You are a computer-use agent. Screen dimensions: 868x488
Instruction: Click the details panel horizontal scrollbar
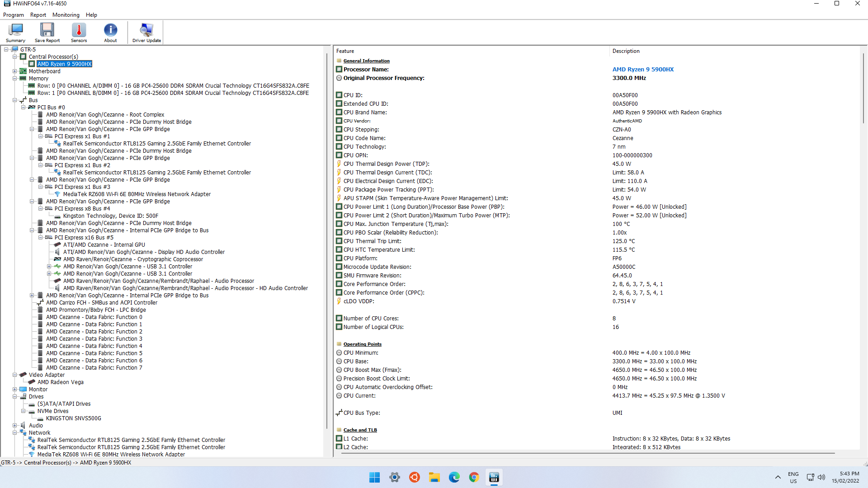click(x=588, y=453)
